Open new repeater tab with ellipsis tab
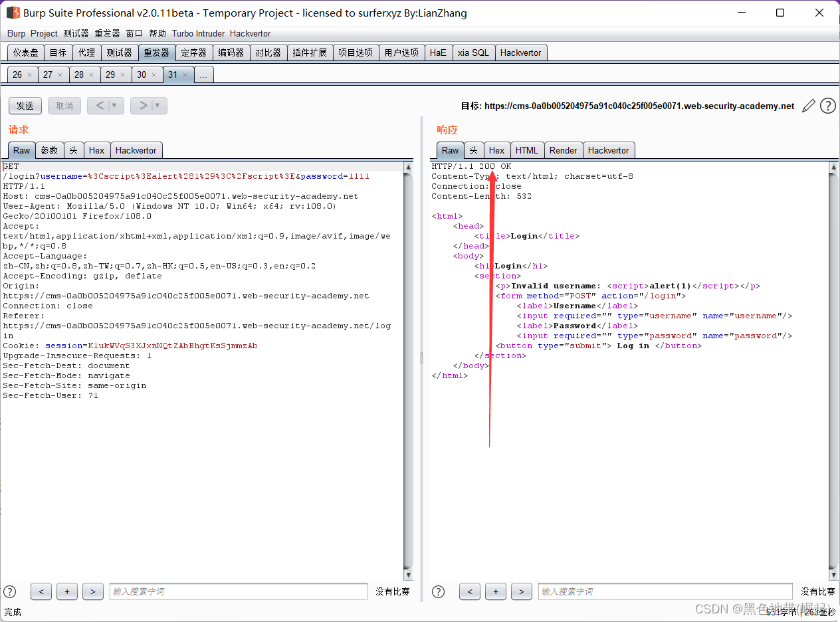The width and height of the screenshot is (840, 622). click(203, 75)
